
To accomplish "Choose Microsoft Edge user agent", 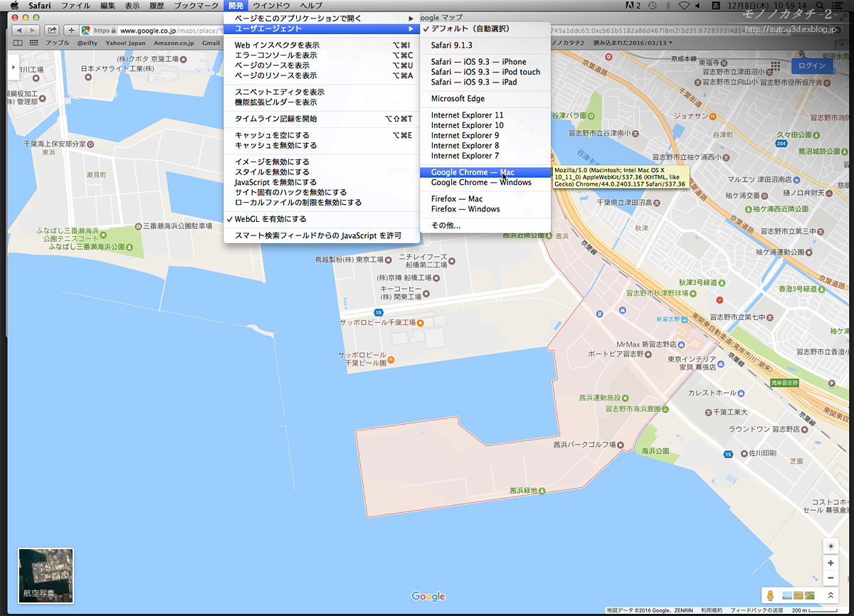I will click(x=486, y=98).
